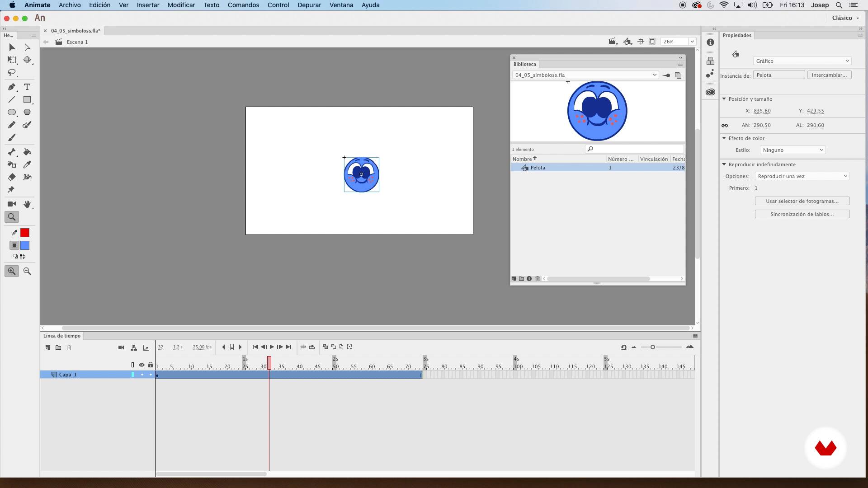Toggle show all layers eye icon
Image resolution: width=868 pixels, height=488 pixels.
point(142,365)
